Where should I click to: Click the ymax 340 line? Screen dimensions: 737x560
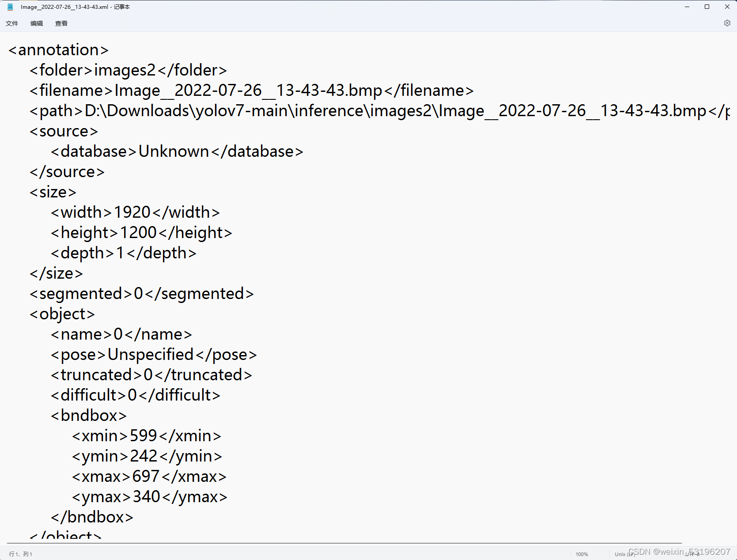[150, 497]
